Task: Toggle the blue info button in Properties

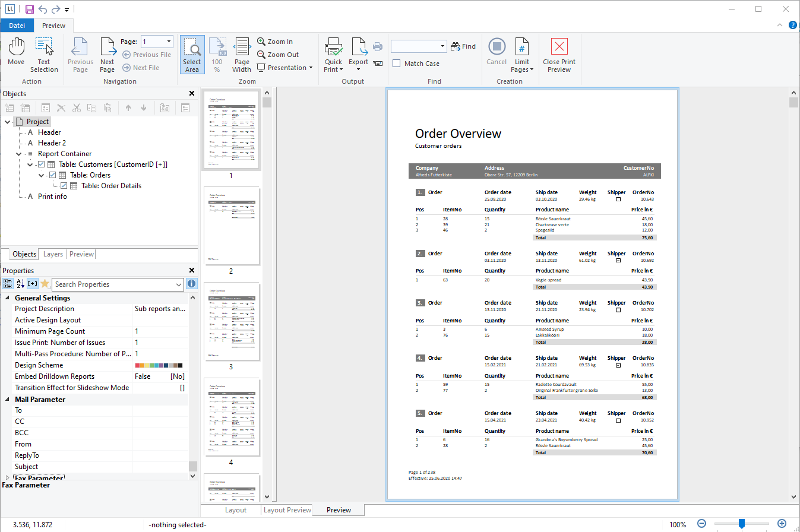Action: tap(191, 284)
